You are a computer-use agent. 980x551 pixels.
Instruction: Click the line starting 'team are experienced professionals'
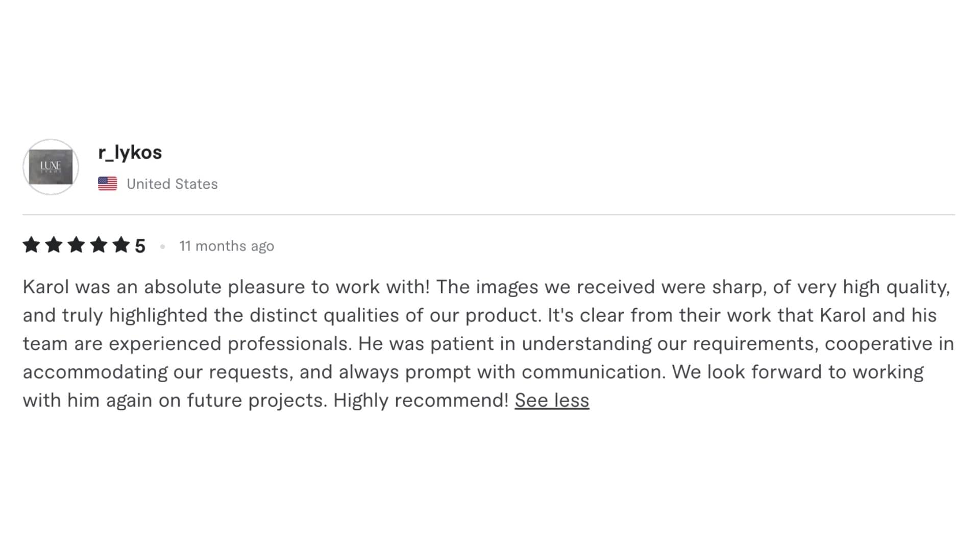(488, 343)
